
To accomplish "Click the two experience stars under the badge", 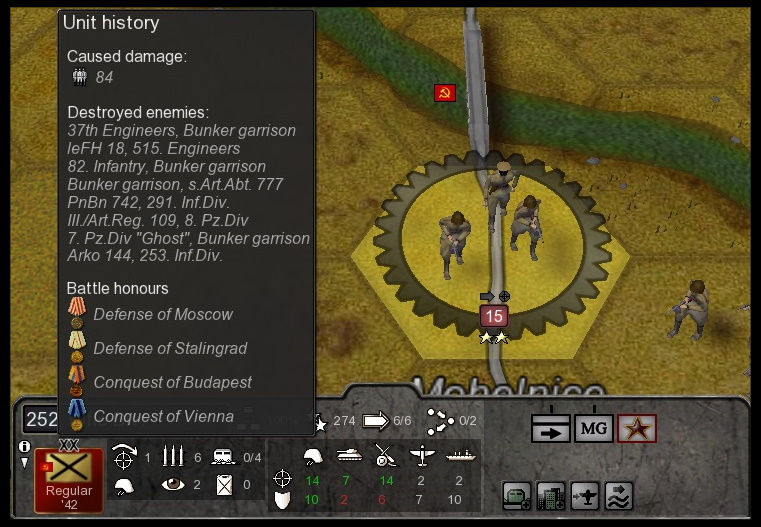I will [494, 337].
